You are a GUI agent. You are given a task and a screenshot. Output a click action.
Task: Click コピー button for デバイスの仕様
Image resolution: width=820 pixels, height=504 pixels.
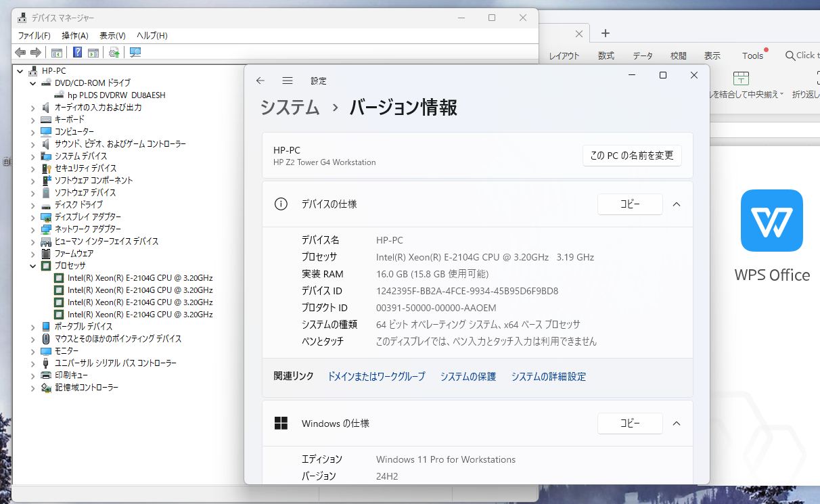point(630,204)
